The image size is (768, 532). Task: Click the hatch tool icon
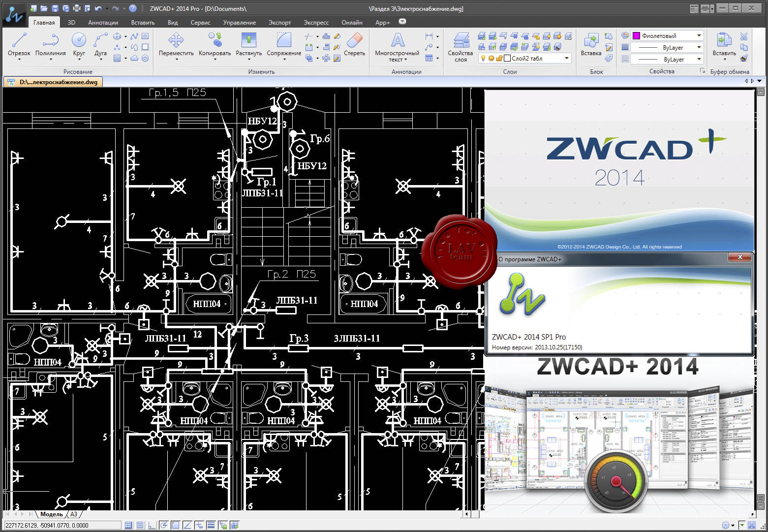(x=117, y=58)
